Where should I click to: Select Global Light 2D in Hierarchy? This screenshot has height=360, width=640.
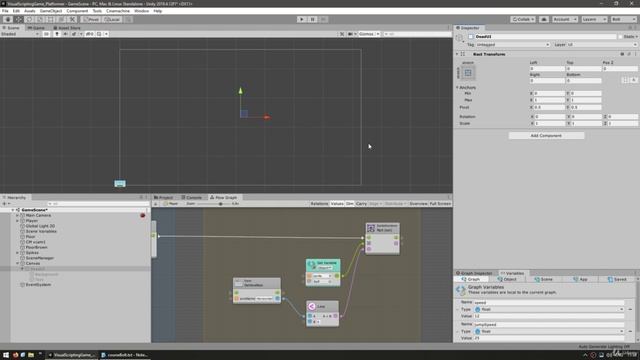pos(40,226)
